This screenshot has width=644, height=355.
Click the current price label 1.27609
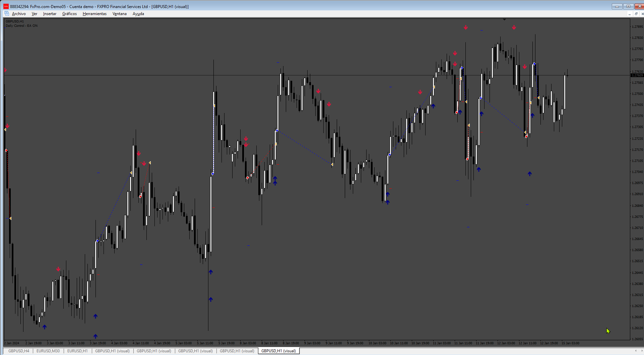637,75
